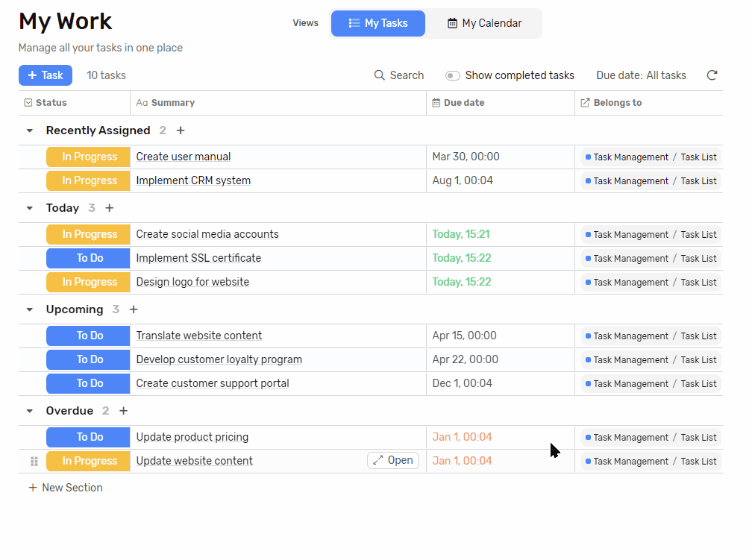Viewport: 752px width, 560px height.
Task: Click the blue + Task button
Action: [x=46, y=75]
